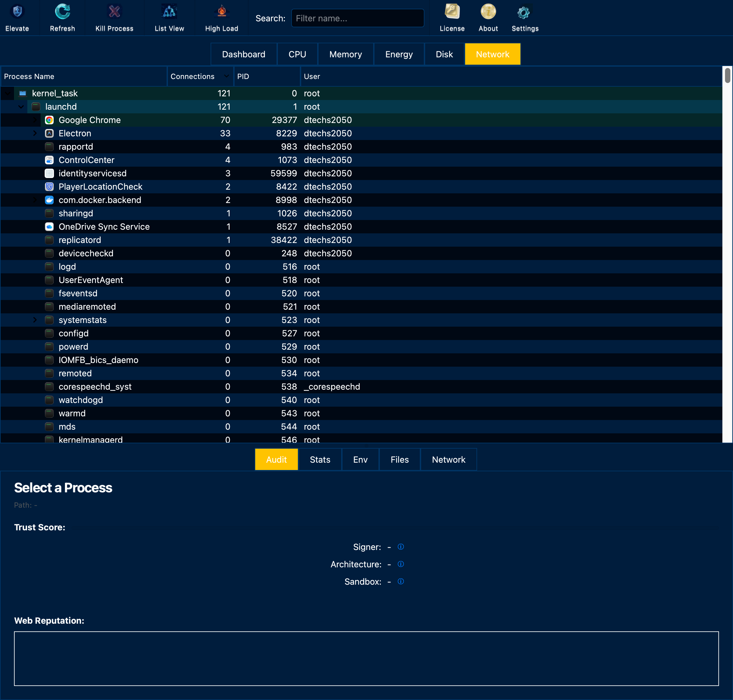Click the Sandbox info icon
This screenshot has height=700, width=733.
coord(400,581)
